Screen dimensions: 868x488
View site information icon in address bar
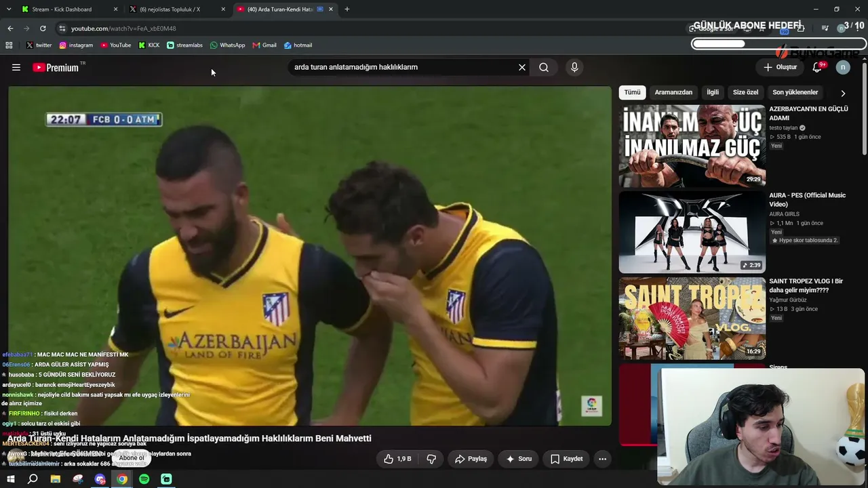[62, 28]
